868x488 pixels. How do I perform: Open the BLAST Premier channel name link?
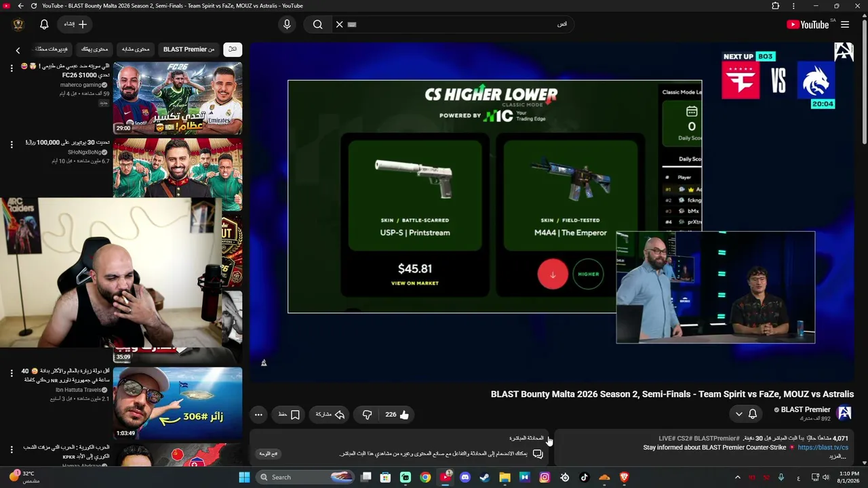click(x=806, y=409)
